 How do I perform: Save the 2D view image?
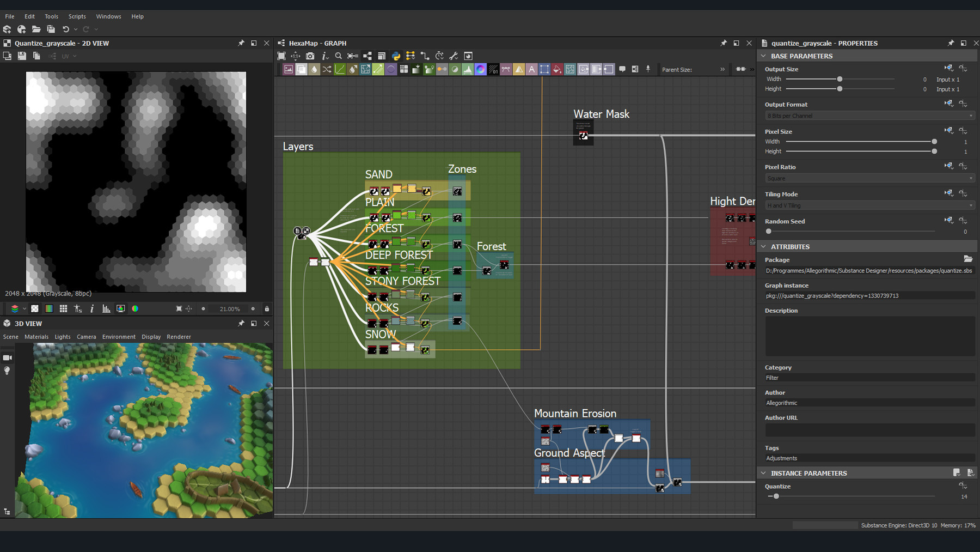click(x=22, y=56)
